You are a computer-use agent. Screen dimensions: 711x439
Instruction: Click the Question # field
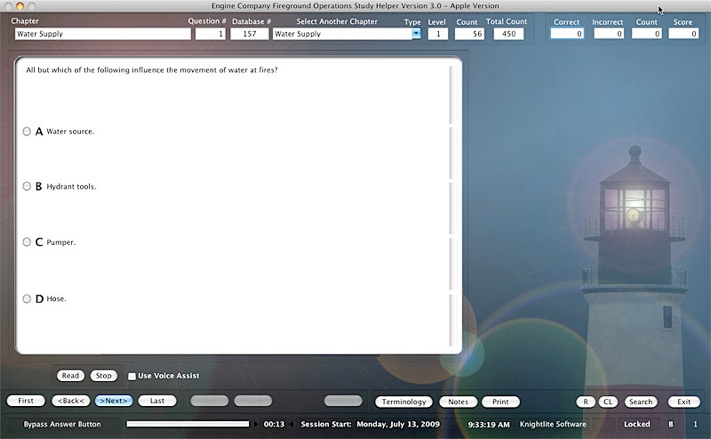click(x=210, y=34)
